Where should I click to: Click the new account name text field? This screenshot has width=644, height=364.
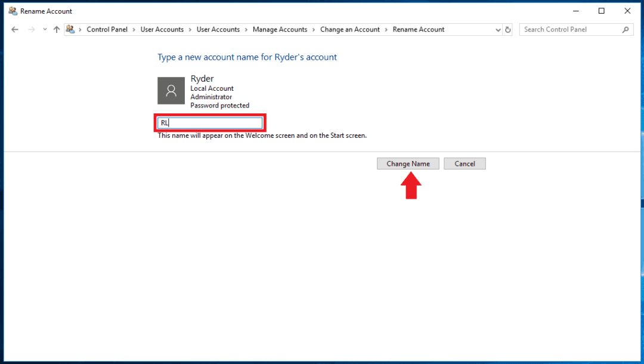(x=210, y=123)
